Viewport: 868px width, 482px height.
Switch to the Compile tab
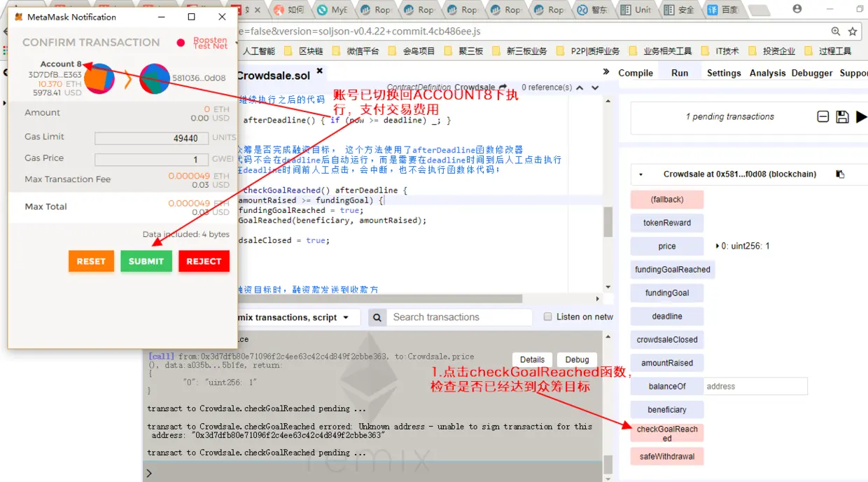(636, 73)
